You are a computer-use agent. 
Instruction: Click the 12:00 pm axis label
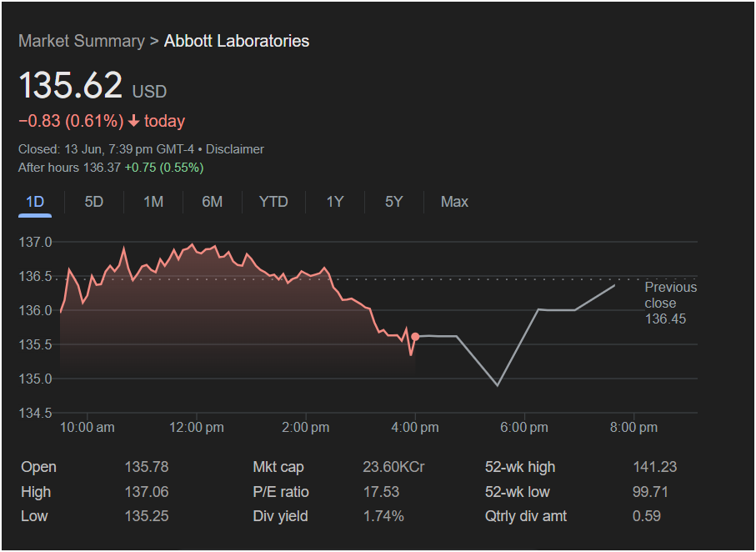(197, 428)
